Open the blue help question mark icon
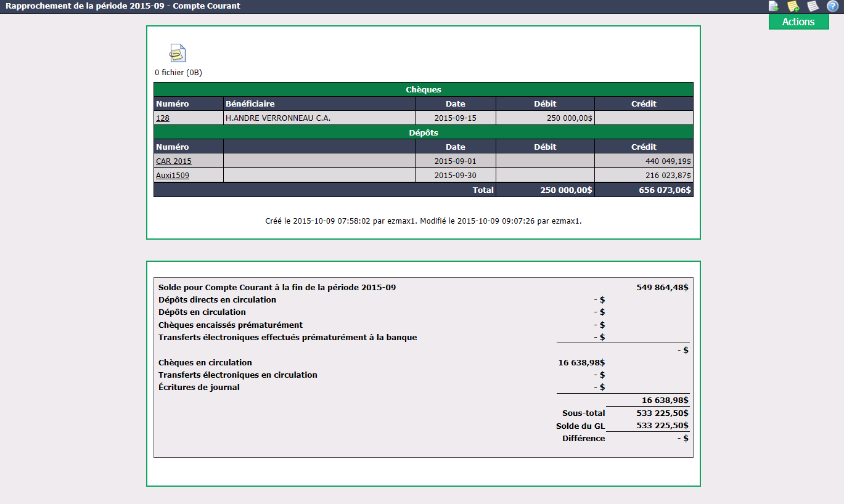Viewport: 844px width, 504px height. click(x=832, y=6)
